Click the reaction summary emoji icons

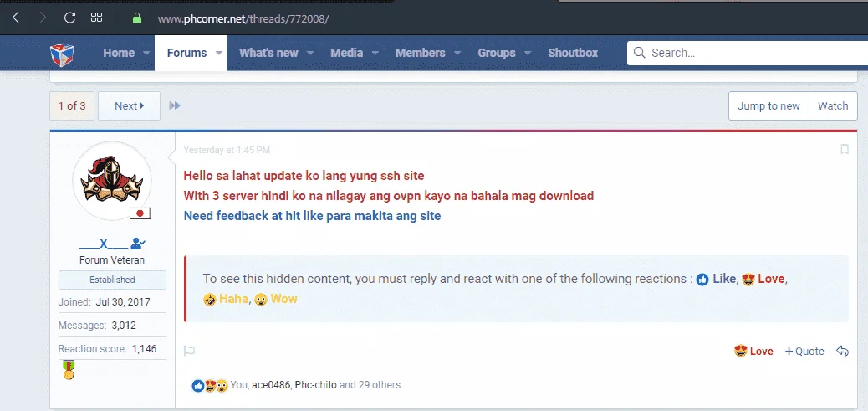click(210, 386)
